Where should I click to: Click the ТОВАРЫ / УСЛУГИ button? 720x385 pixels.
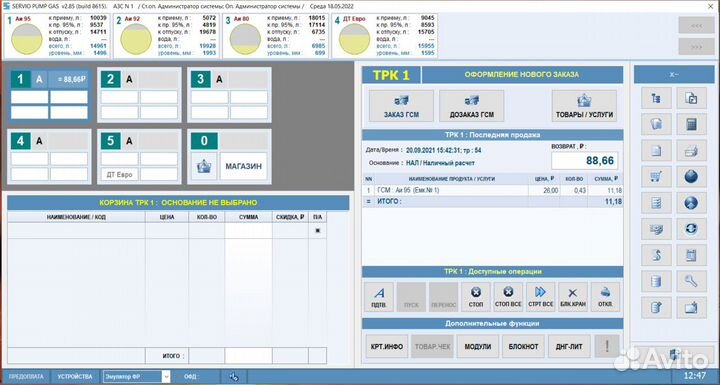point(584,106)
